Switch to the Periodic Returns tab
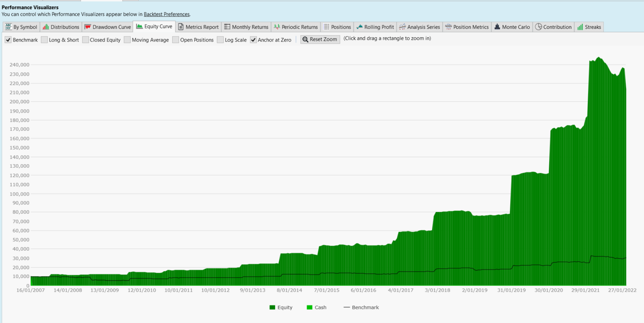This screenshot has width=644, height=323. (295, 27)
